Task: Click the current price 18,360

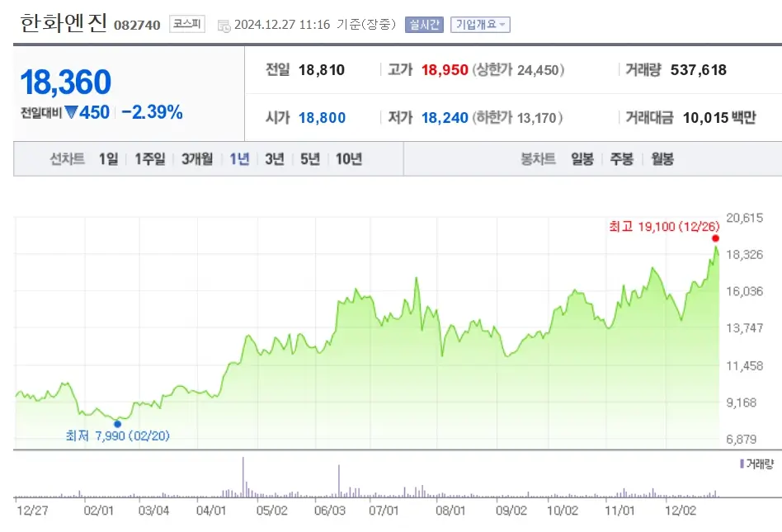Action: [66, 82]
